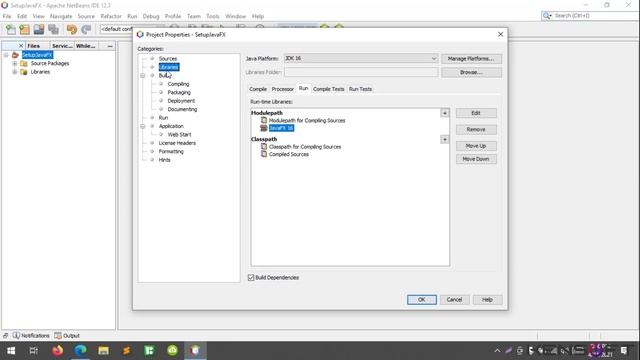Open File Explorer from the taskbar

coord(103,351)
